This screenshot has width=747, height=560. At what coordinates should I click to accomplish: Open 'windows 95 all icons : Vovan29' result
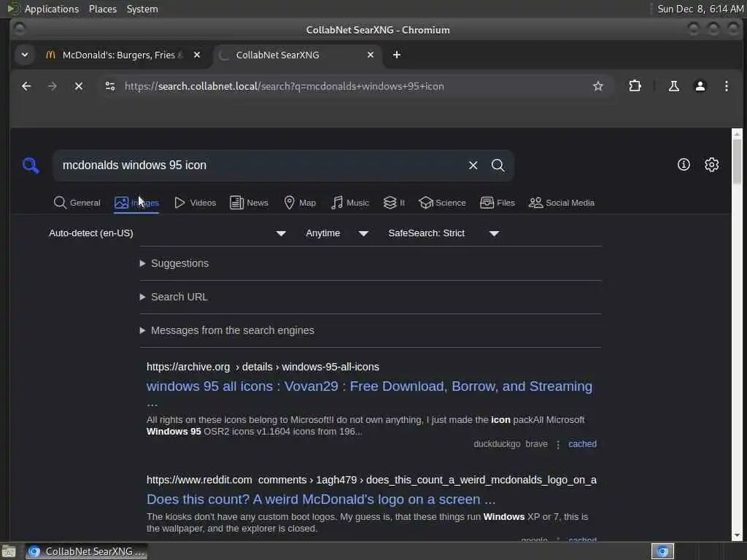(369, 386)
